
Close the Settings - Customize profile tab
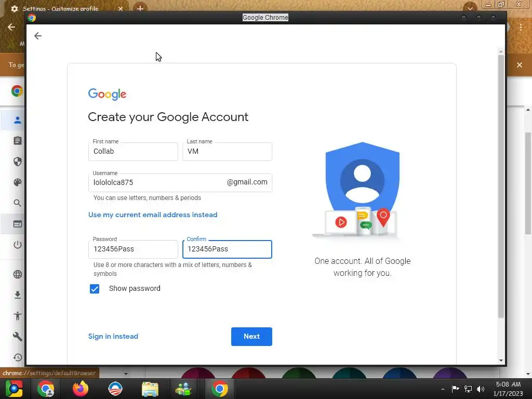pyautogui.click(x=121, y=8)
